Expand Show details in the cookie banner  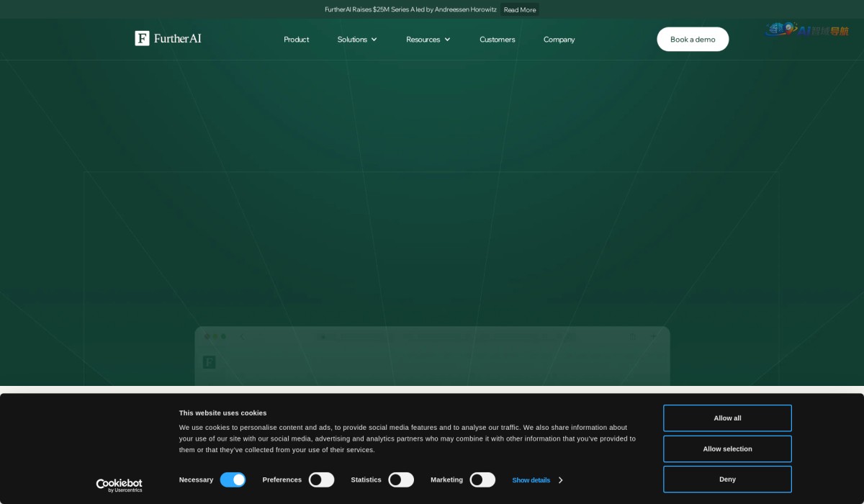[x=536, y=480]
